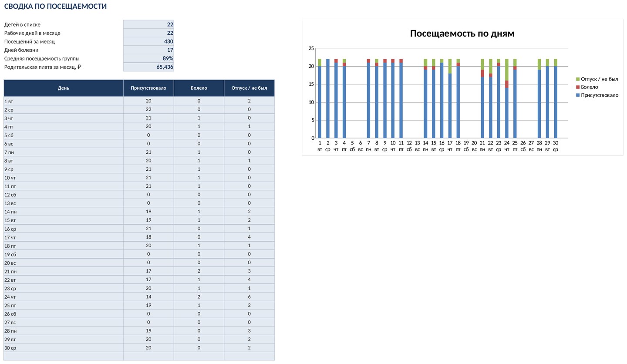Click the 430 value for "Посещений за месяц"
627x364 pixels.
click(x=148, y=41)
